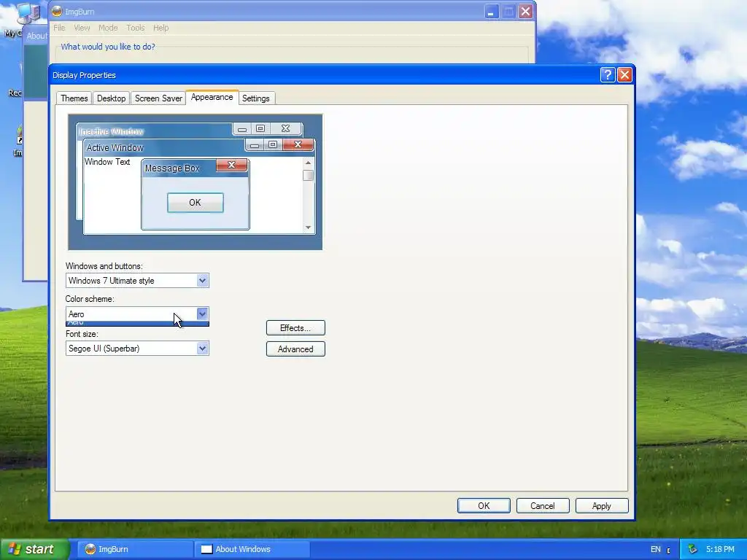
Task: Click the Message Box preview close button
Action: (x=231, y=165)
